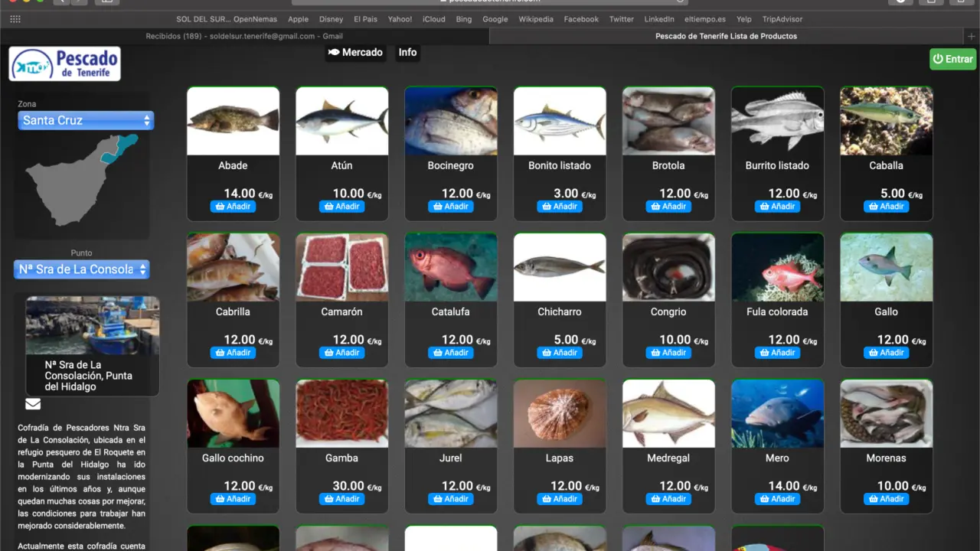Click Añadir for Morenas
Image resolution: width=980 pixels, height=551 pixels.
point(886,499)
